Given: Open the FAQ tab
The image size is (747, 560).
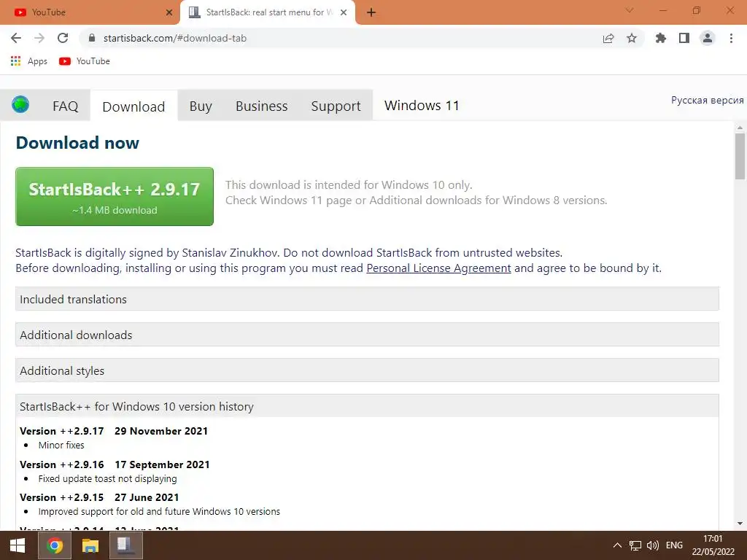Looking at the screenshot, I should 65,106.
